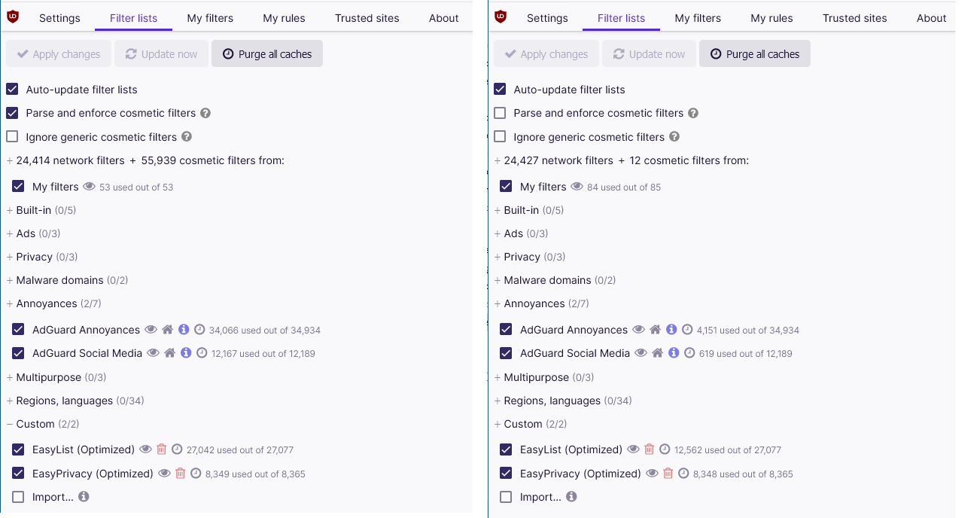Image resolution: width=980 pixels, height=518 pixels.
Task: Enable the unchecked 'Parse and enforce cosmetic filters' box
Action: pos(500,113)
